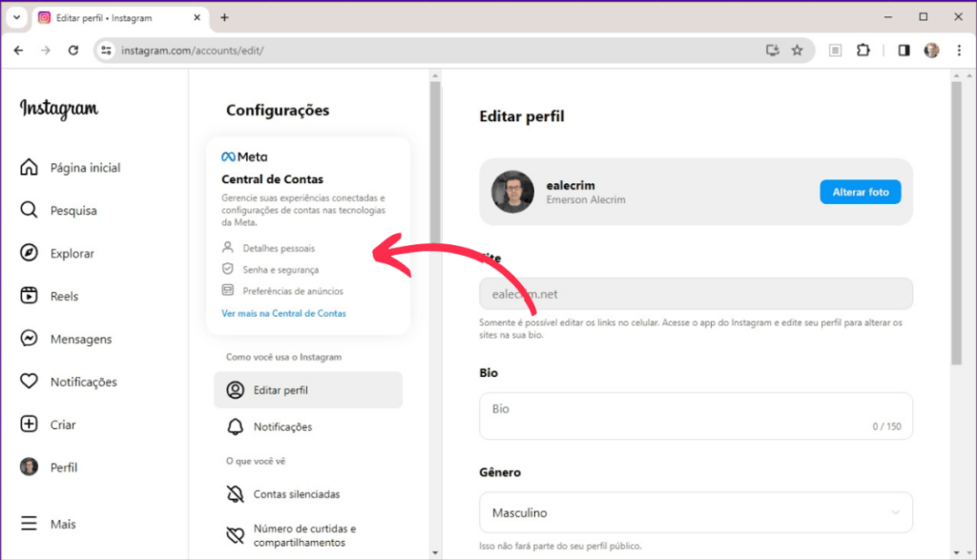977x560 pixels.
Task: Click Preferências de anúncios text
Action: 293,291
